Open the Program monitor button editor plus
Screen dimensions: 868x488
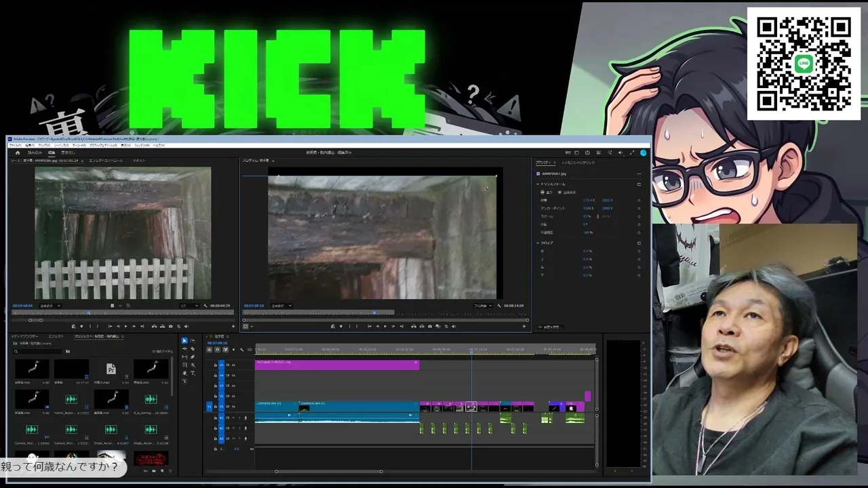tap(524, 327)
